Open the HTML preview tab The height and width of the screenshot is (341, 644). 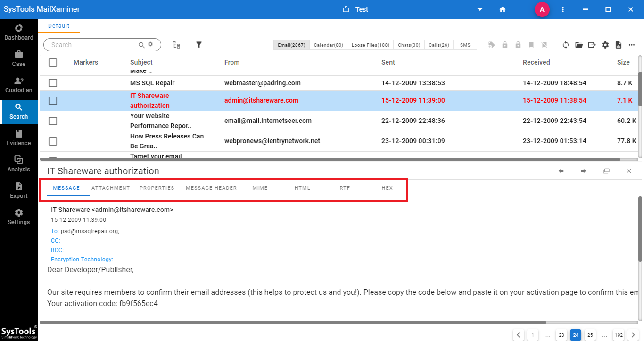point(303,188)
